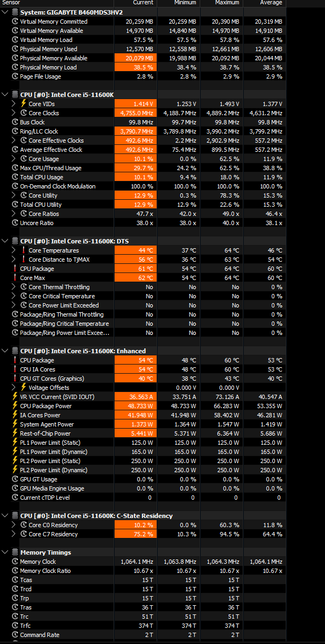Expand the Core VIDs row

tap(14, 104)
